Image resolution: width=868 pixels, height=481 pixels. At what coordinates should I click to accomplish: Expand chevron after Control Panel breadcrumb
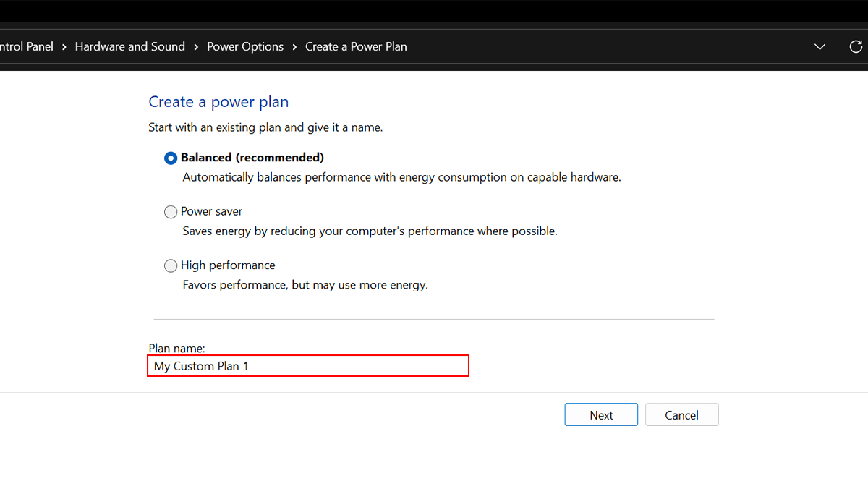[64, 47]
